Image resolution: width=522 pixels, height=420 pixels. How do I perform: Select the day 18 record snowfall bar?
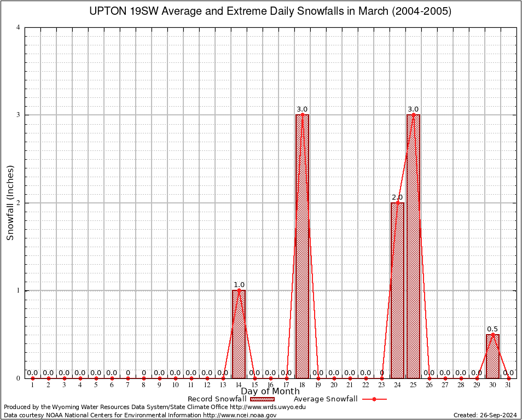(302, 246)
